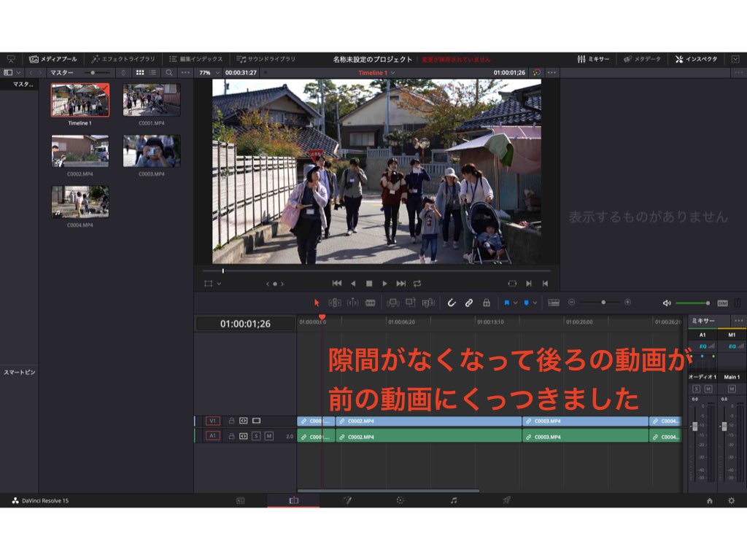Add a blue marker
This screenshot has height=560, width=747.
click(526, 303)
